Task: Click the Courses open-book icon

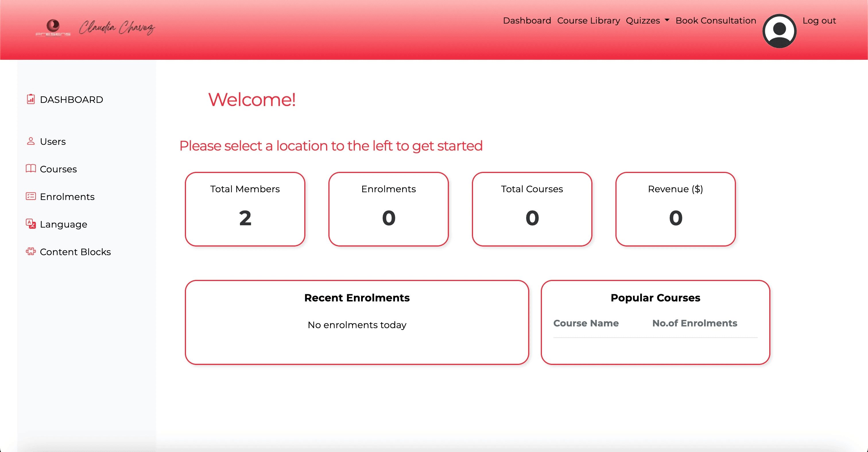Action: [x=31, y=168]
